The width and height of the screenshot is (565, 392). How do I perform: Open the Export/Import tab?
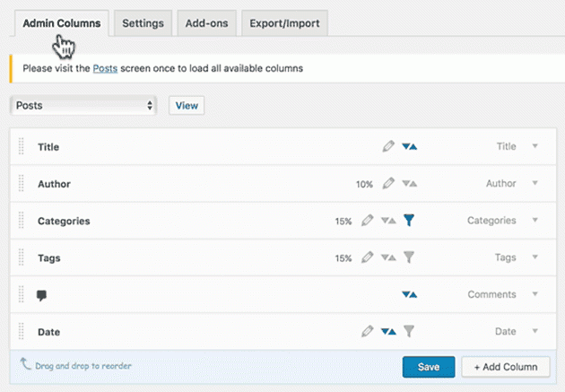[284, 23]
